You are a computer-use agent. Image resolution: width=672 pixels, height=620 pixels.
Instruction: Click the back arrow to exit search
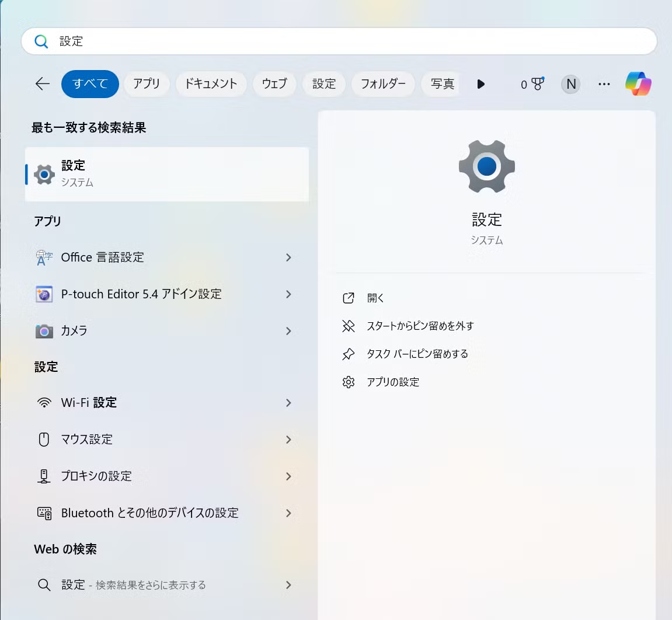(x=42, y=84)
